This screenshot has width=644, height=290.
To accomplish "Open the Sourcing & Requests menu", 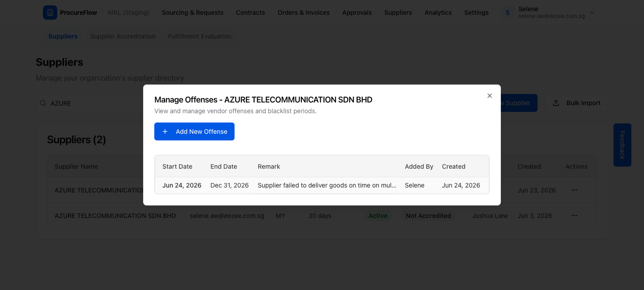I will [x=193, y=13].
